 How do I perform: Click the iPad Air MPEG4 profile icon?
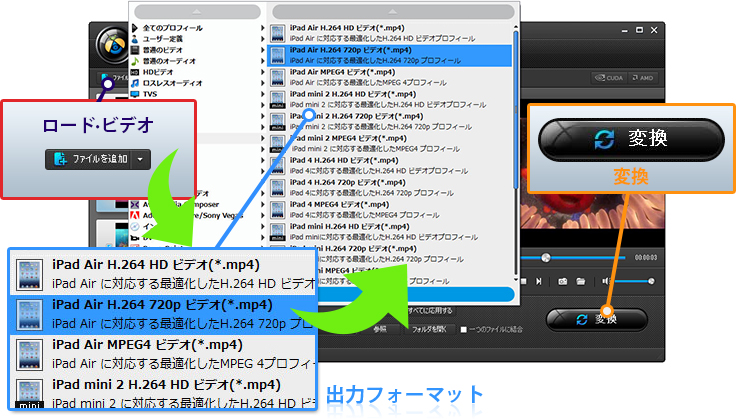coord(277,77)
